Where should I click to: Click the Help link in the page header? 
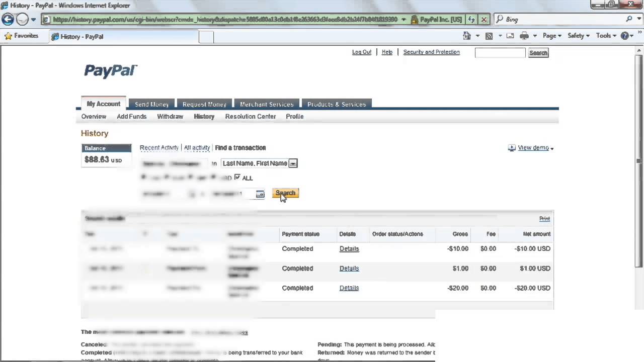coord(387,52)
